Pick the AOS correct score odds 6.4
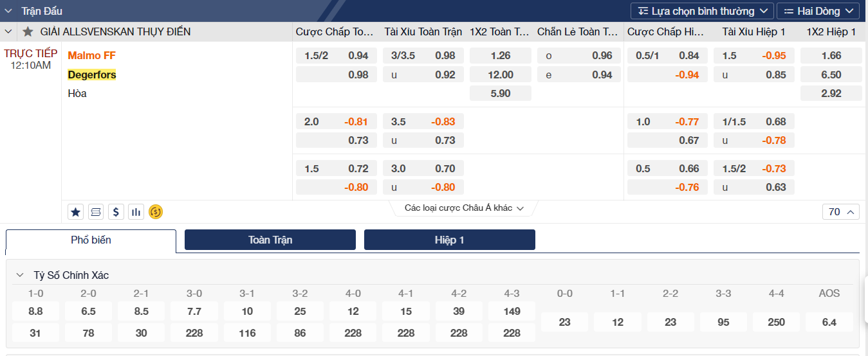This screenshot has height=356, width=868. [829, 322]
